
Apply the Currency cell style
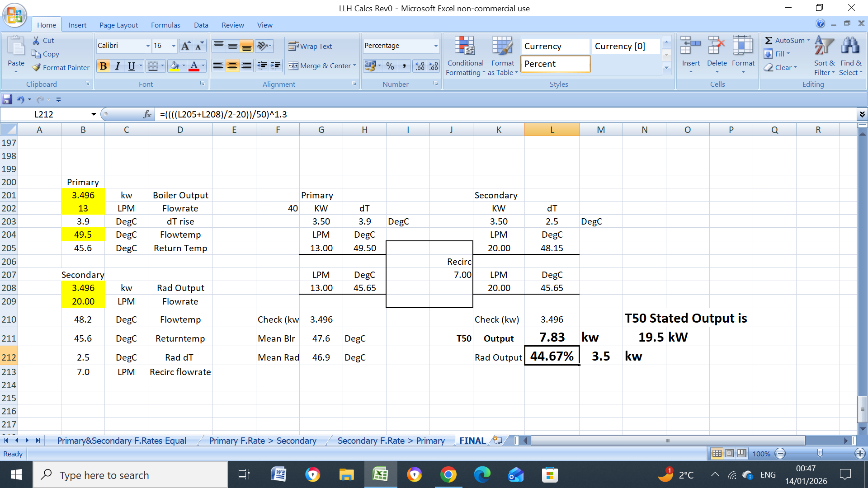pyautogui.click(x=554, y=46)
